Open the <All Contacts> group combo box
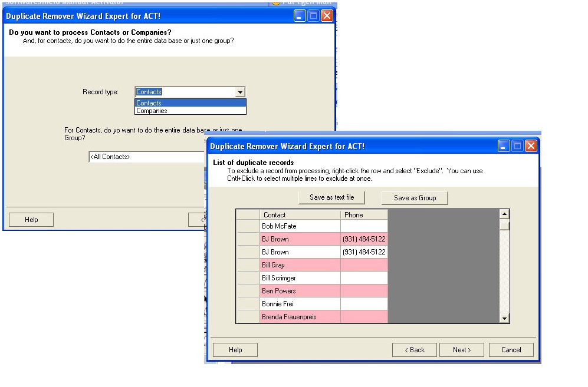The image size is (588, 387). (147, 157)
